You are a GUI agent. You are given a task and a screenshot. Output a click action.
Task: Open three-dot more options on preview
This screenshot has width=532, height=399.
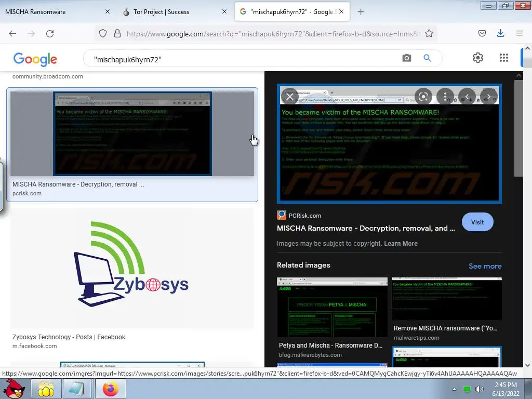click(445, 97)
